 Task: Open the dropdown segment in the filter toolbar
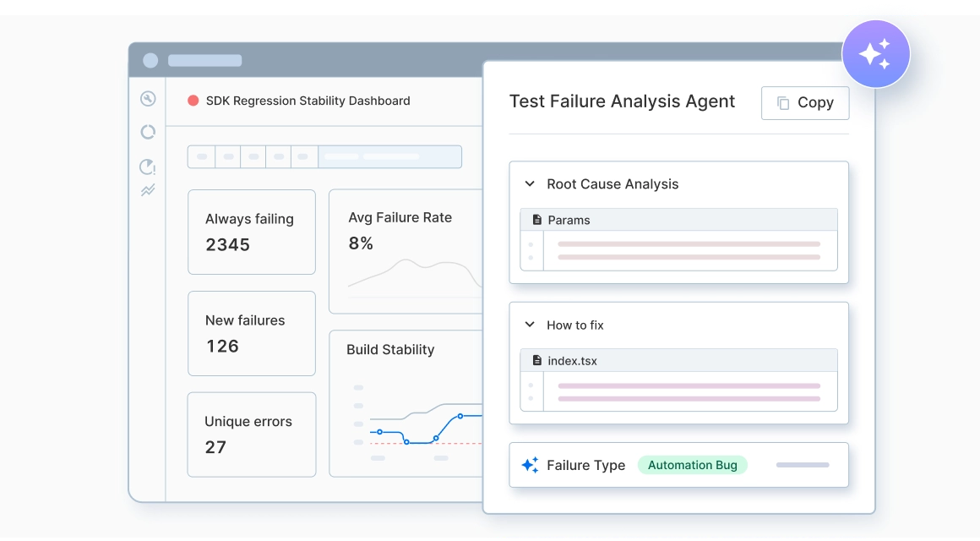389,156
